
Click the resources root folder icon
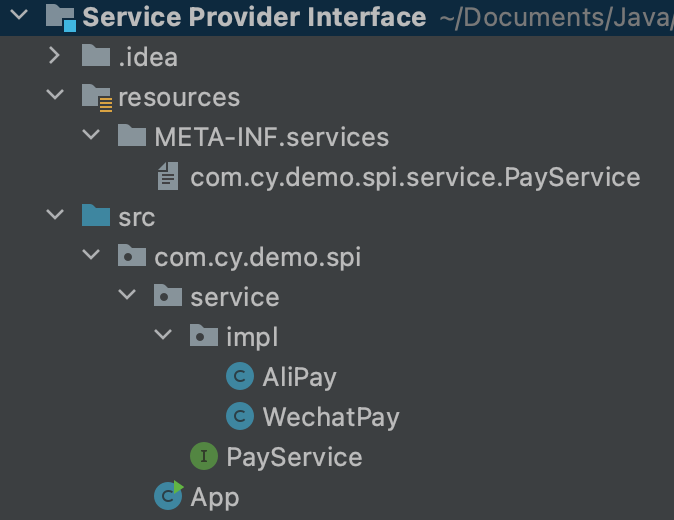96,97
